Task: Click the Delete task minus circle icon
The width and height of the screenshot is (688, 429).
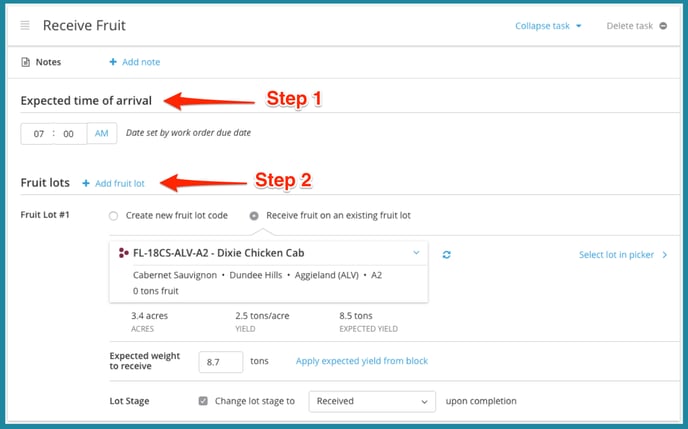Action: (663, 26)
